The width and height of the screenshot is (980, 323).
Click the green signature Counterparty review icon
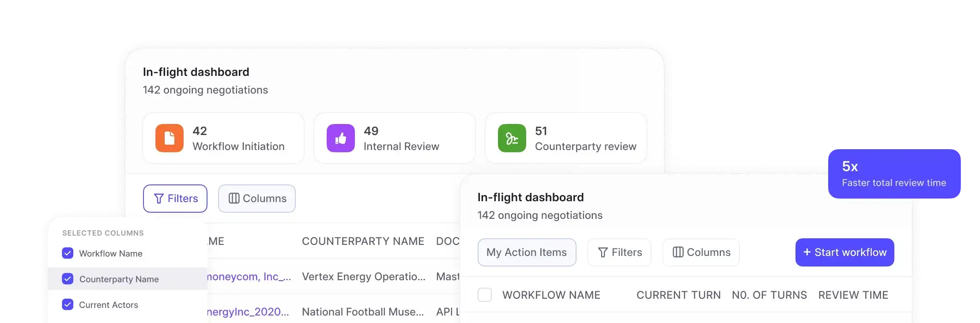tap(512, 138)
